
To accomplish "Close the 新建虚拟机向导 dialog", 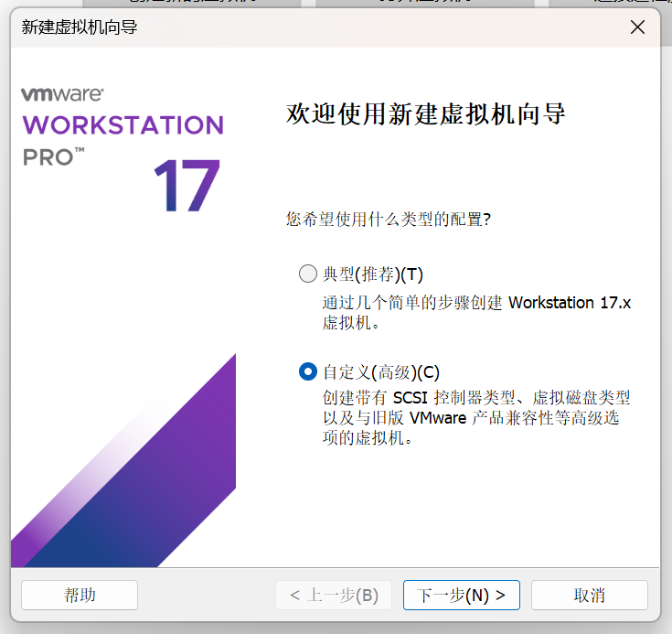I will click(637, 27).
